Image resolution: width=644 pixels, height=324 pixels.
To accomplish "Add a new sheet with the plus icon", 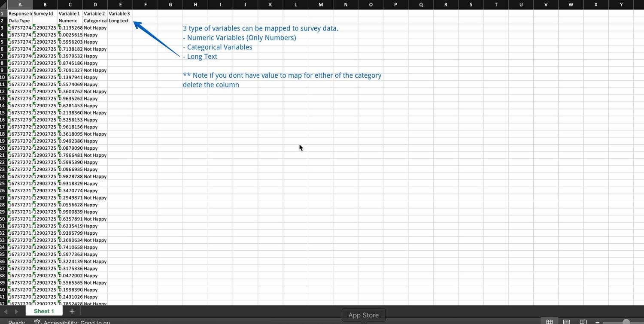I will 72,311.
